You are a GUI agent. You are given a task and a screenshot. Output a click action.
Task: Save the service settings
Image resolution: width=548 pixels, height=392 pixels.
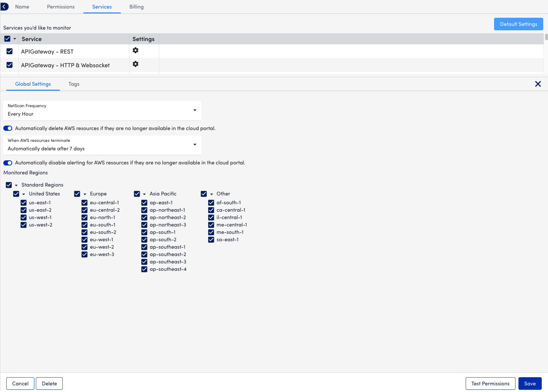[x=530, y=384]
